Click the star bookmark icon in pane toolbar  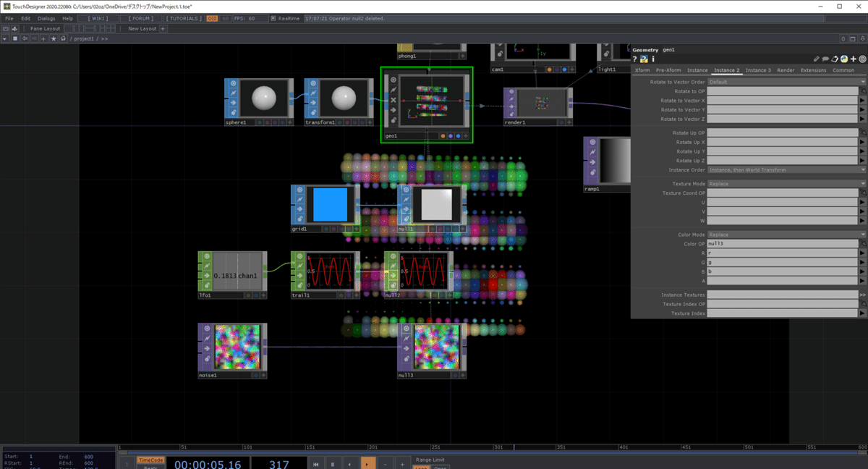point(54,38)
